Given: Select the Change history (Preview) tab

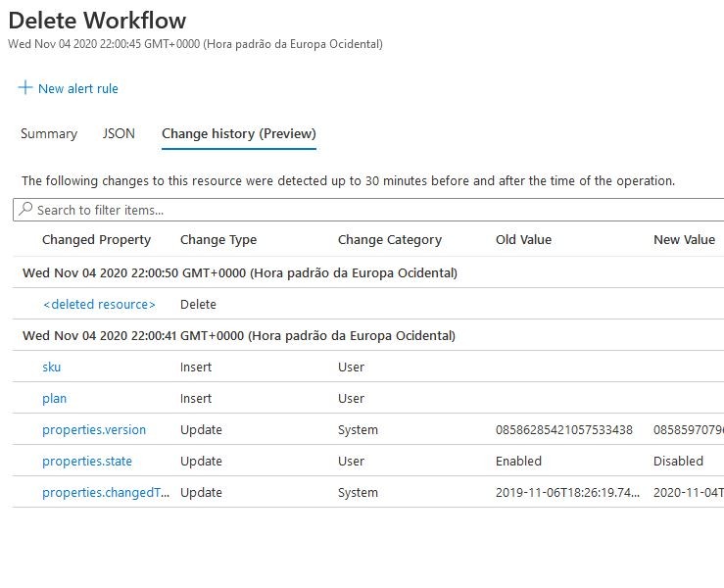Looking at the screenshot, I should pyautogui.click(x=238, y=133).
